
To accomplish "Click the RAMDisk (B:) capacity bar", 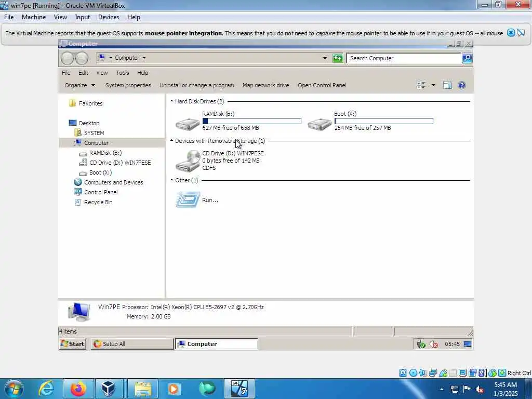I will tap(252, 121).
